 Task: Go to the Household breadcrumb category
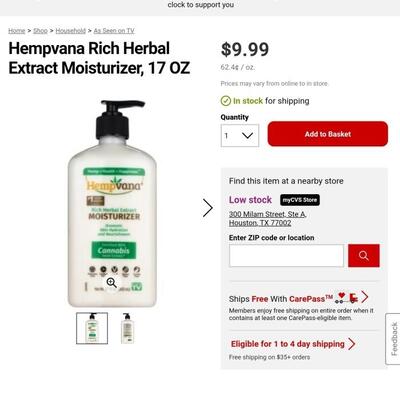pyautogui.click(x=71, y=31)
